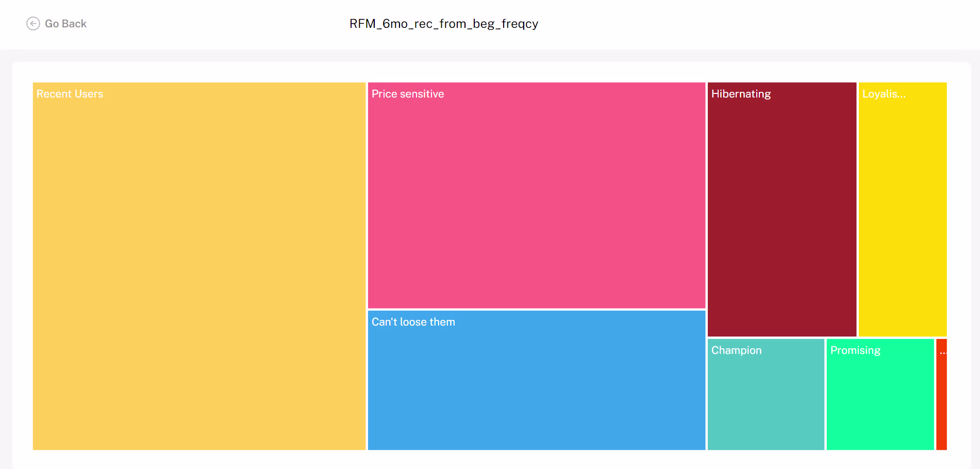Click the 'Champion' label text

tap(736, 350)
